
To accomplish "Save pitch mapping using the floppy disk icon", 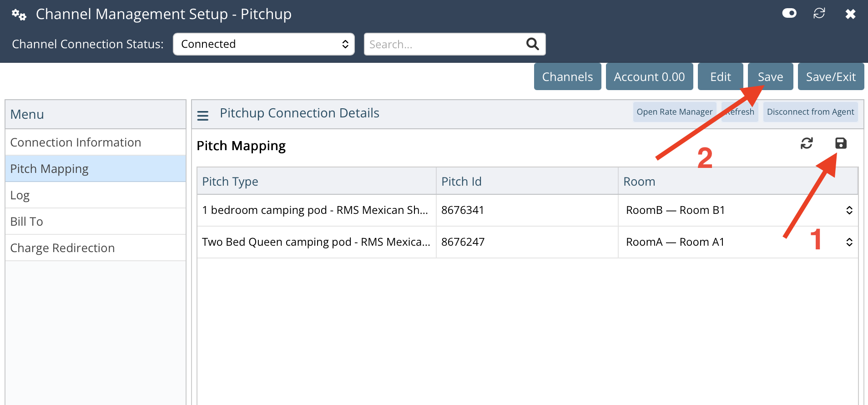I will (x=841, y=143).
